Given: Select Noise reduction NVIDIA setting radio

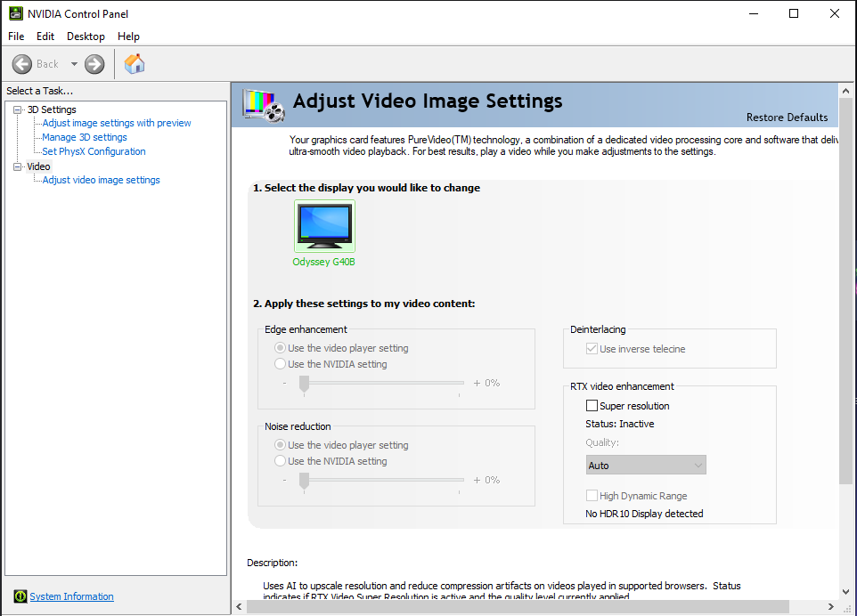Looking at the screenshot, I should (x=281, y=461).
